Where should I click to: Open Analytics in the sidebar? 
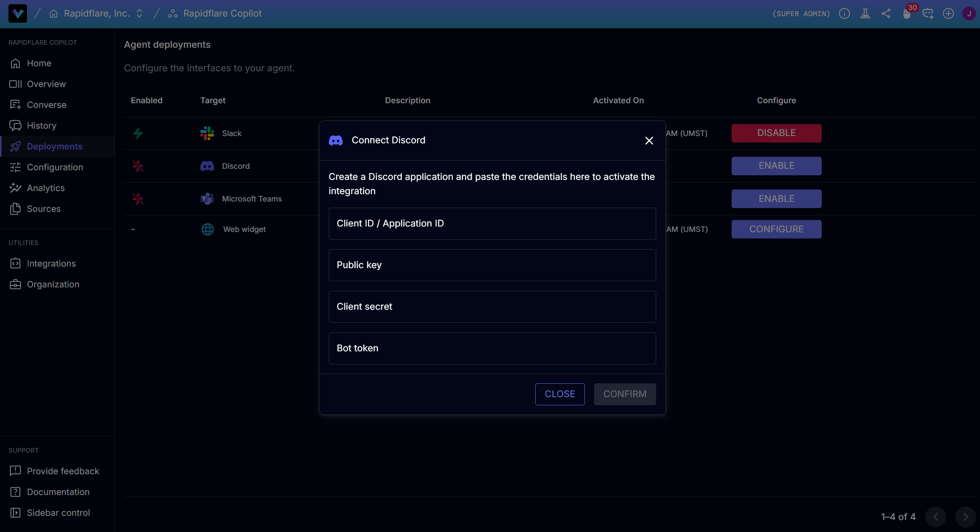[x=46, y=188]
